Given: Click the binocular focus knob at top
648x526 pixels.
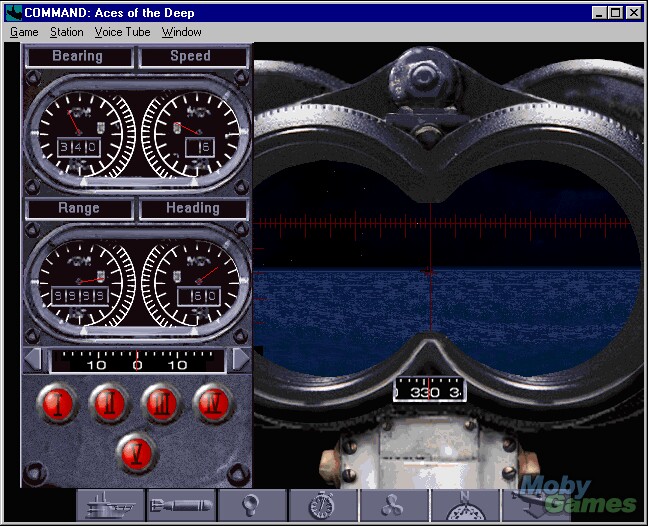Looking at the screenshot, I should point(423,79).
